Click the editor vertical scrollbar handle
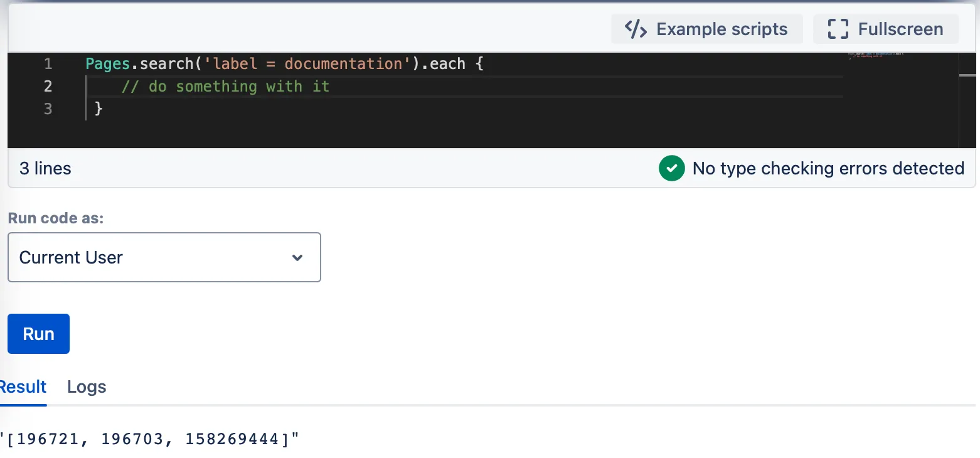This screenshot has width=980, height=458. coord(967,75)
